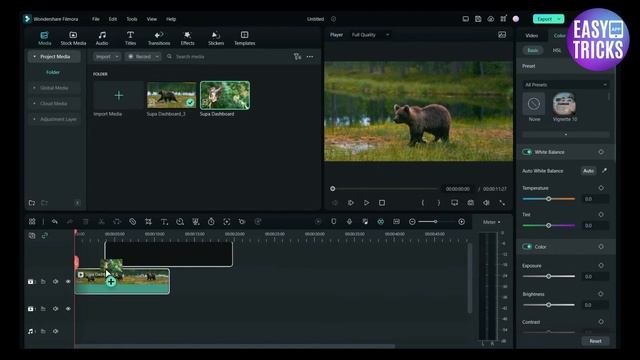
Task: Open the Record dropdown
Action: pyautogui.click(x=143, y=57)
